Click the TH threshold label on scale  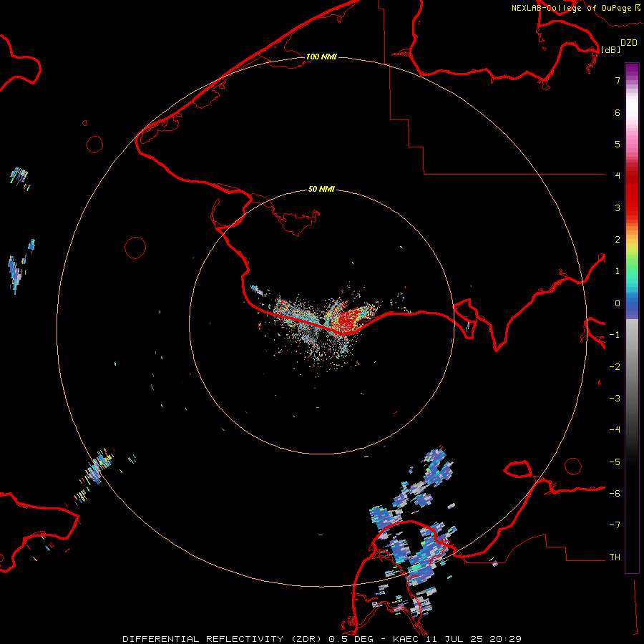pyautogui.click(x=615, y=557)
